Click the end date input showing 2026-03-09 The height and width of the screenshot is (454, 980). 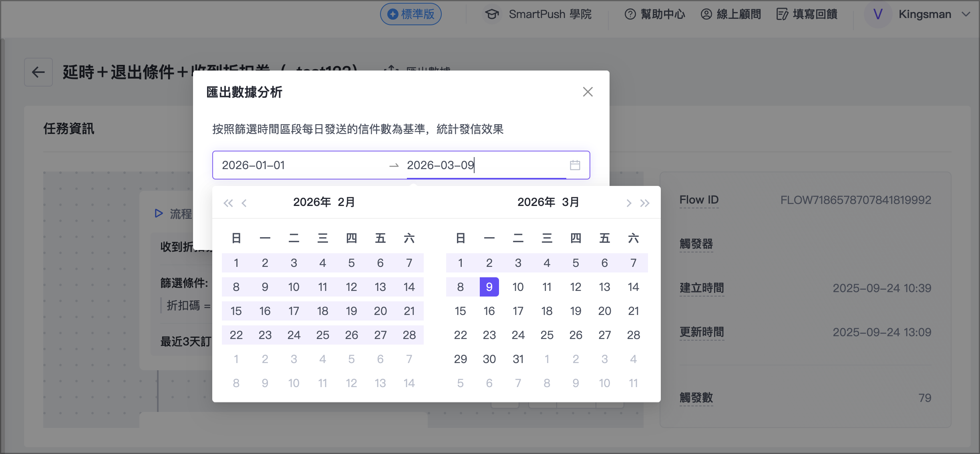coord(441,165)
